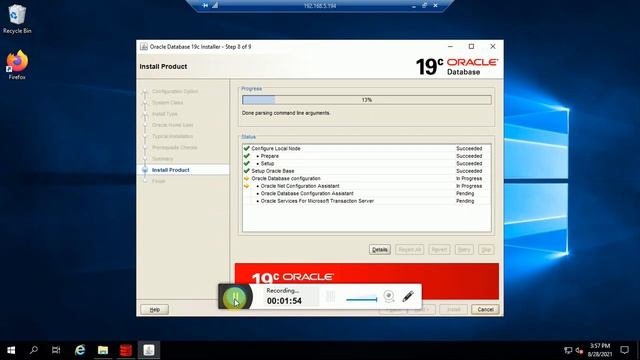Select the Oracle Database configuration row
Viewport: 640px width, 360px height.
click(367, 178)
